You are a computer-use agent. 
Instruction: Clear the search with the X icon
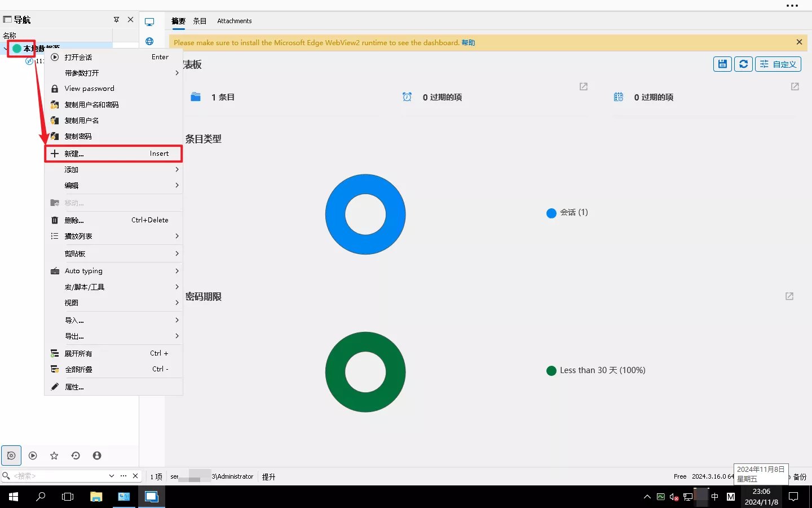(135, 476)
